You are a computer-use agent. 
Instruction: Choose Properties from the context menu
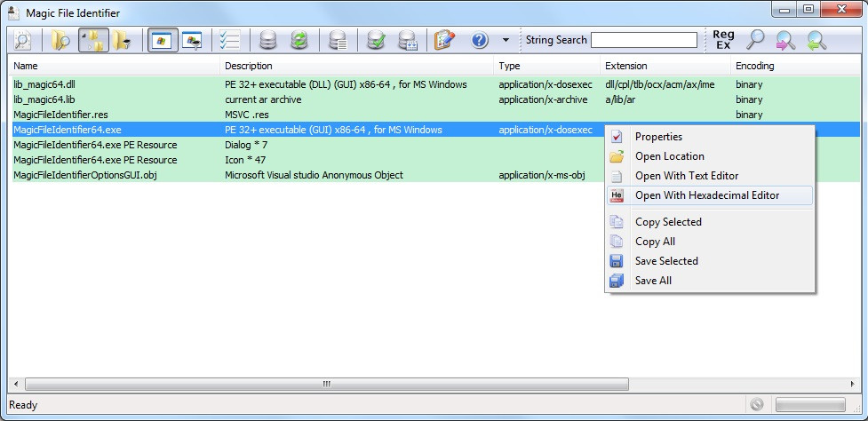710,137
